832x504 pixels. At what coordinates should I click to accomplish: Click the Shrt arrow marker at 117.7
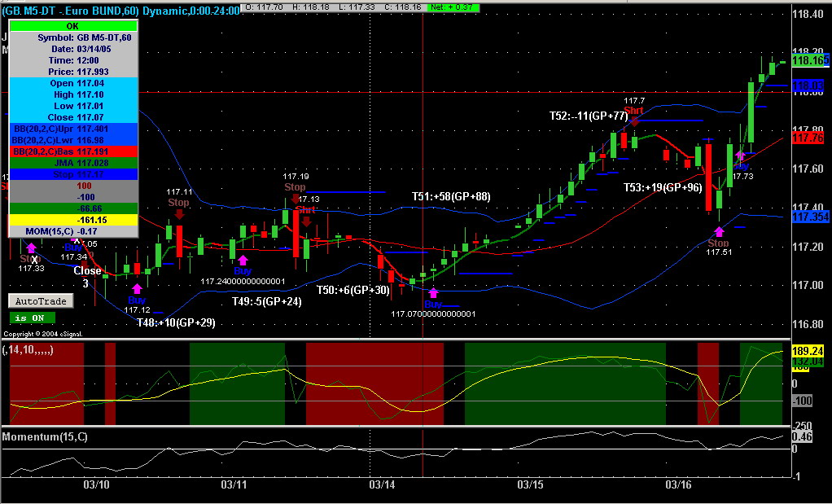coord(635,121)
